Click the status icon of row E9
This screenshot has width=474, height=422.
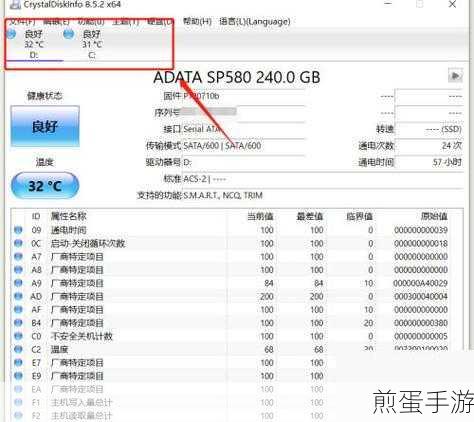(x=18, y=376)
